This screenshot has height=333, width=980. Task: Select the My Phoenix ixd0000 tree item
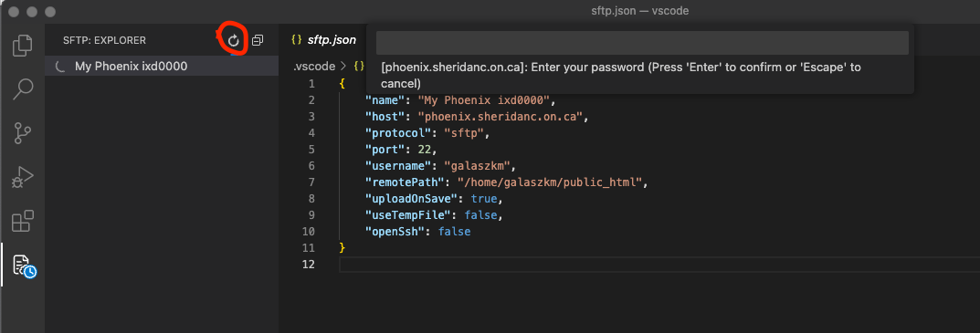(162, 67)
